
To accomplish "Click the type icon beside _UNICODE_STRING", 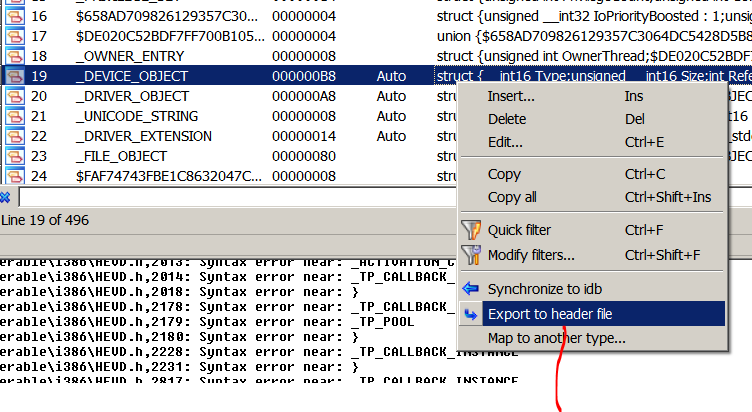I will click(14, 116).
